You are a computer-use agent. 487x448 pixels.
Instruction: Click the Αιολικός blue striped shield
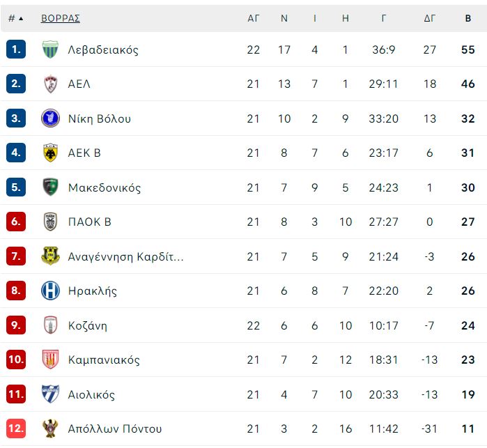pos(50,394)
